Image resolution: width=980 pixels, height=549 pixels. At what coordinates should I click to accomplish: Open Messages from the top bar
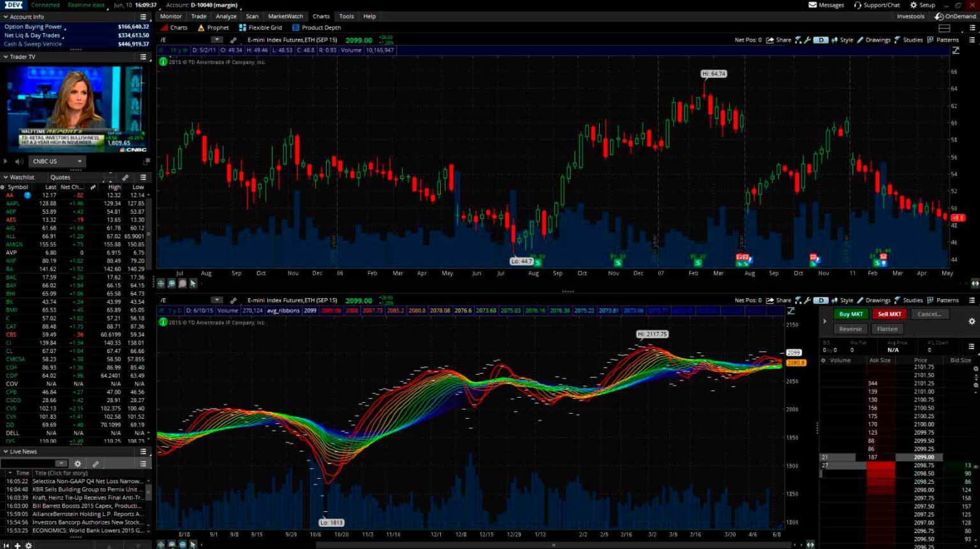coord(826,5)
